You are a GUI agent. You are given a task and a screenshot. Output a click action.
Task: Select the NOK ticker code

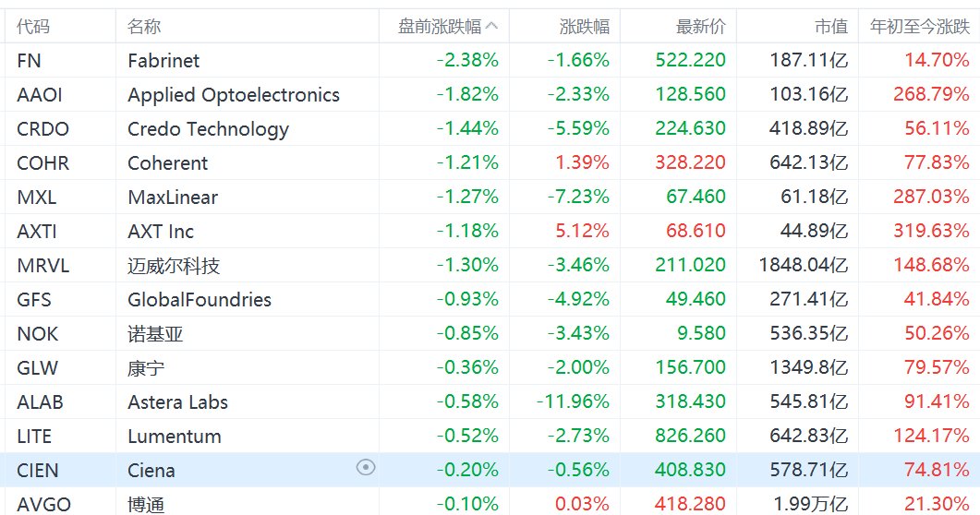pos(37,334)
